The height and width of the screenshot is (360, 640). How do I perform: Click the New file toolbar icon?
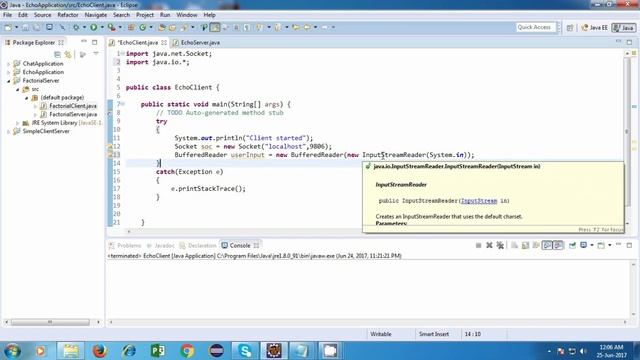click(8, 27)
